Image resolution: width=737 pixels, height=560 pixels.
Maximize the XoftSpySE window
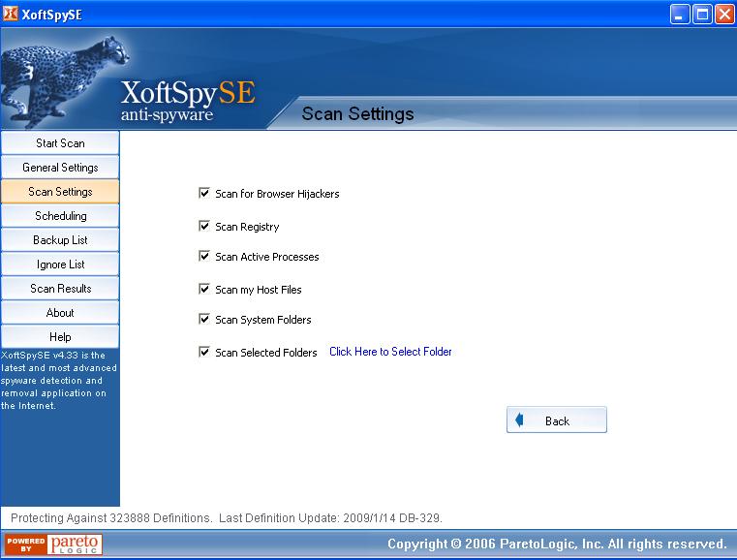(702, 15)
